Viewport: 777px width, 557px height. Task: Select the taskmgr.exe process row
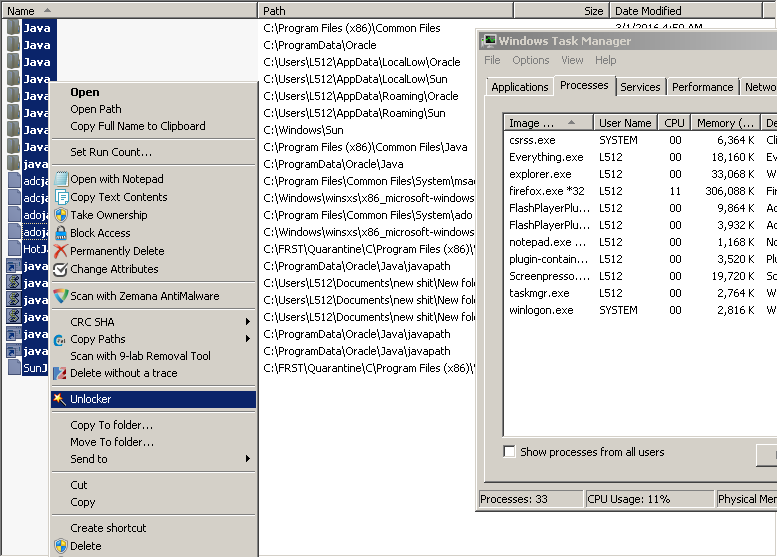point(639,293)
